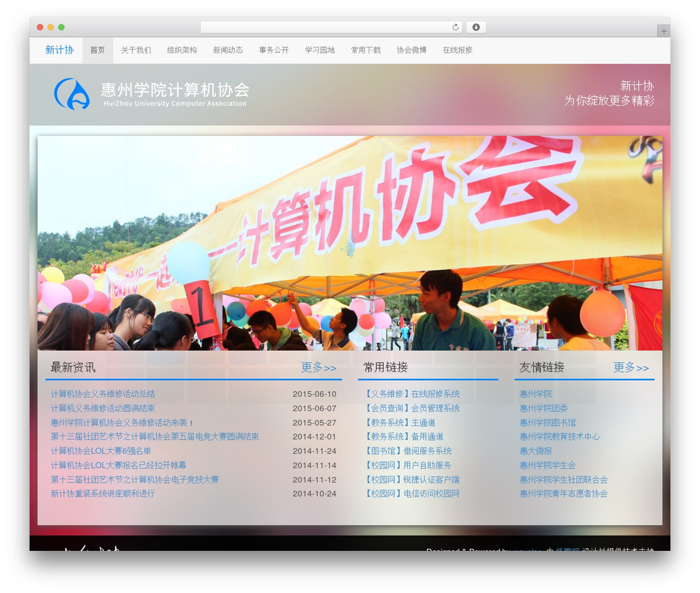Open 【图书馆】借阅服务系统 link
This screenshot has height=593, width=700.
(x=408, y=451)
